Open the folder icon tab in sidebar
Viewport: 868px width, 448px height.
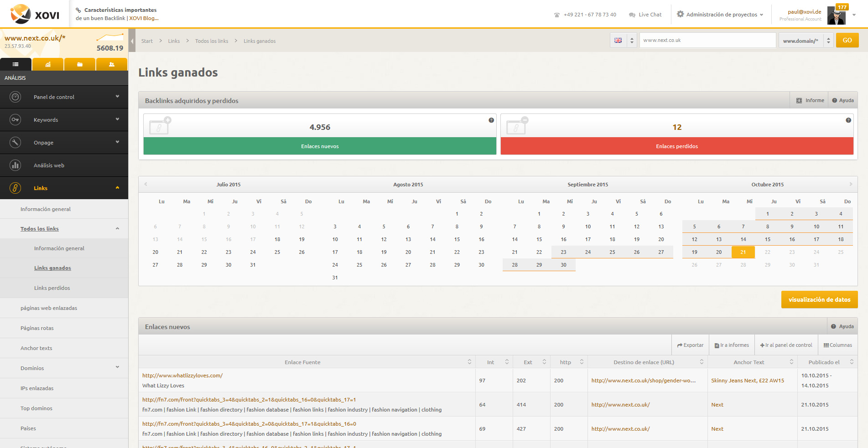click(x=80, y=65)
